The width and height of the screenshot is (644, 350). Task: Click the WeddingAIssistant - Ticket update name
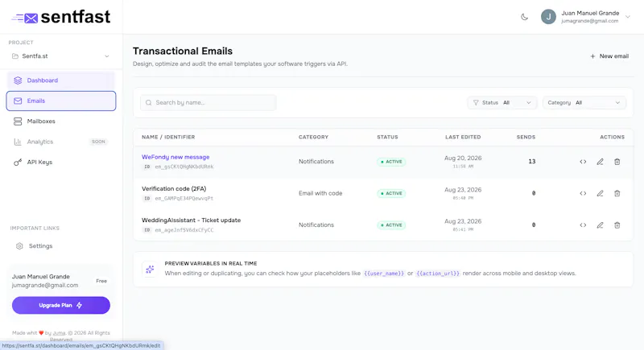191,220
